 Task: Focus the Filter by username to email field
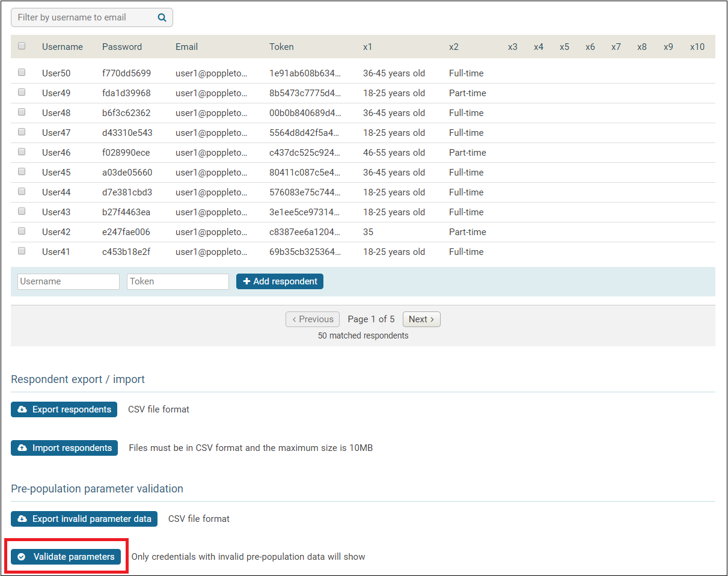pos(91,17)
